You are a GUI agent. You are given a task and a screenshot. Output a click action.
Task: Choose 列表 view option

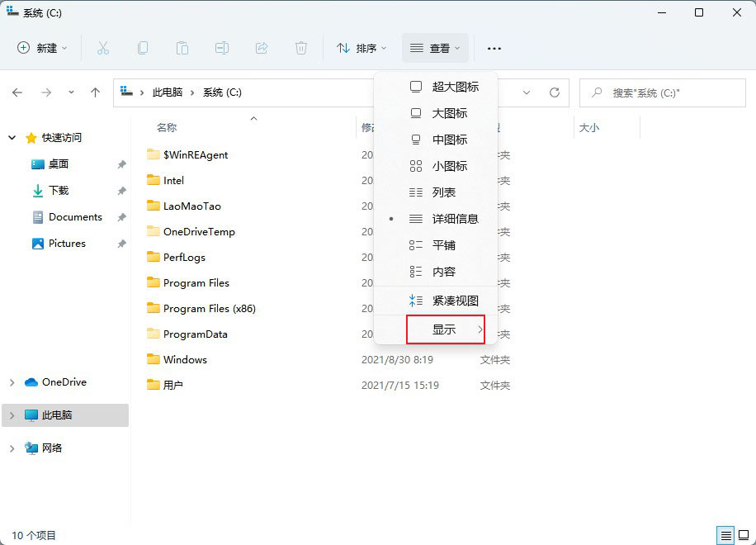tap(436, 192)
